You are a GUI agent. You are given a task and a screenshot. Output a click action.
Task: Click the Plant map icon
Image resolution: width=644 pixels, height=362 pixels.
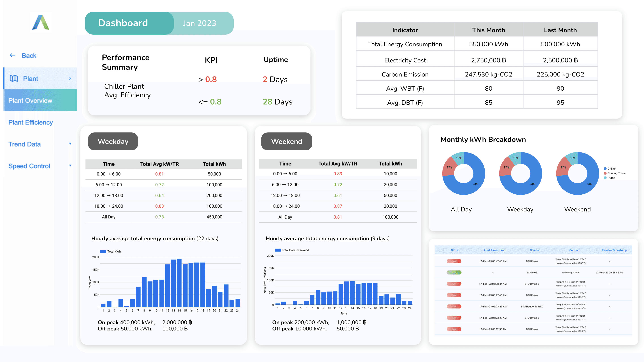14,79
